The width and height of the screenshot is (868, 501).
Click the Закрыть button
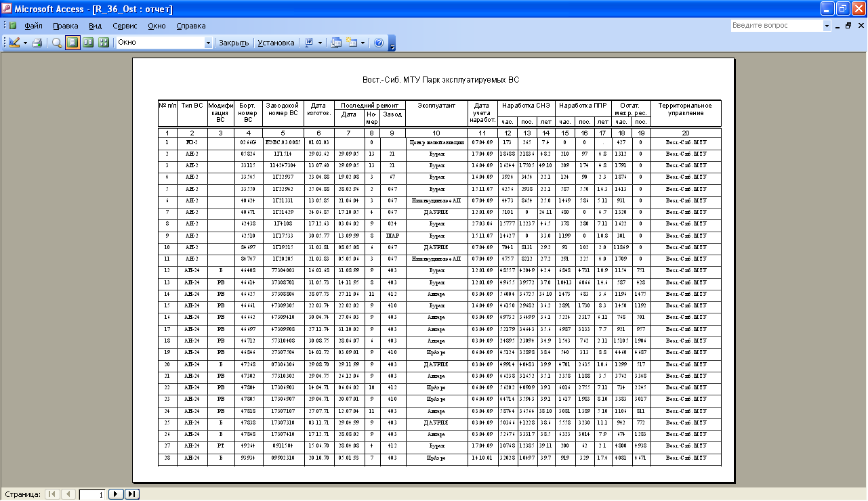(x=233, y=43)
